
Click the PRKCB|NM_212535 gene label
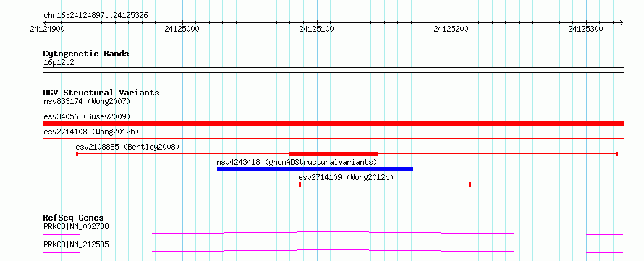(76, 245)
